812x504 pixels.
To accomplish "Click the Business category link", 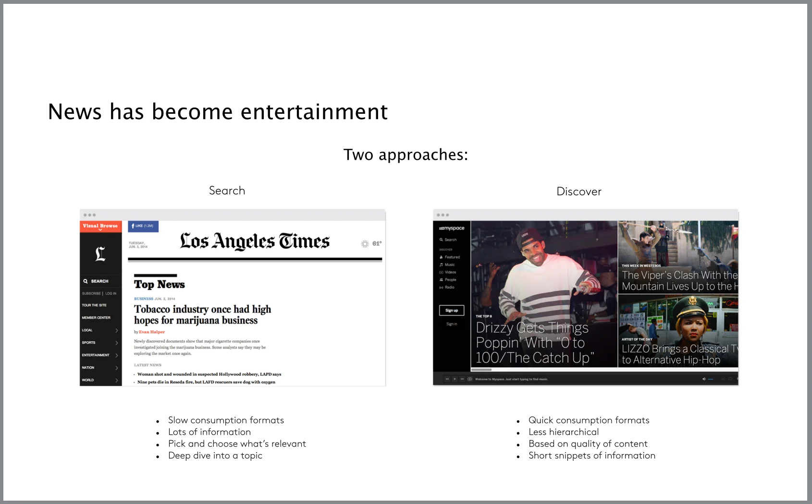I will click(x=143, y=299).
